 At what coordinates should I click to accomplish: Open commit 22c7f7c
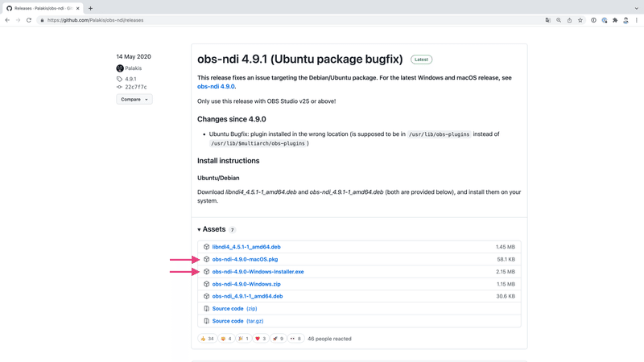pyautogui.click(x=135, y=87)
